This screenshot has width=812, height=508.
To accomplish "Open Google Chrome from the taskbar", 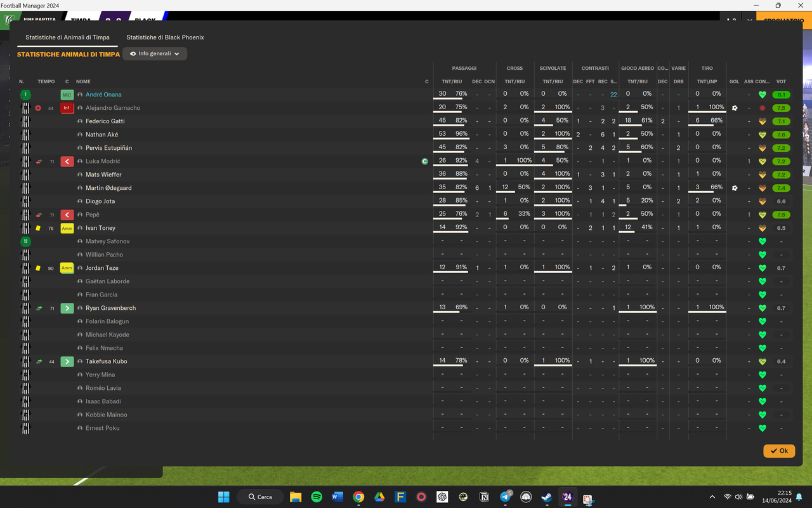I will click(358, 497).
